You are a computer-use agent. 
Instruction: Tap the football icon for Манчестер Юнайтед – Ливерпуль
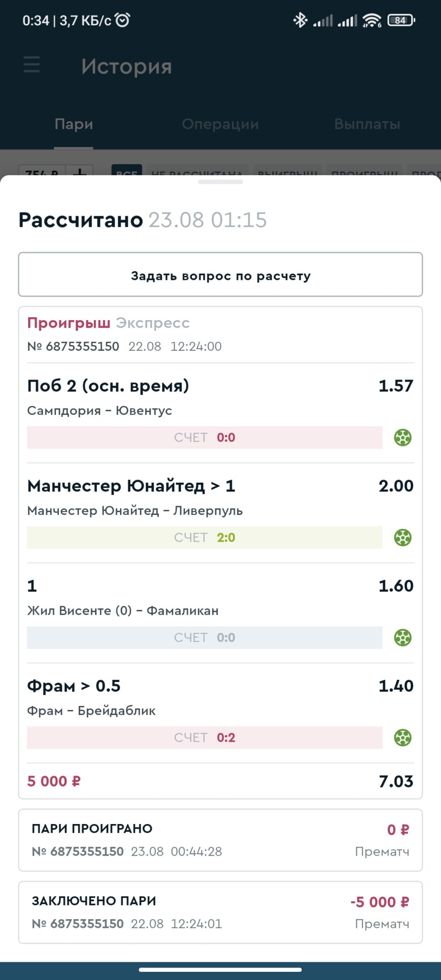click(x=403, y=537)
